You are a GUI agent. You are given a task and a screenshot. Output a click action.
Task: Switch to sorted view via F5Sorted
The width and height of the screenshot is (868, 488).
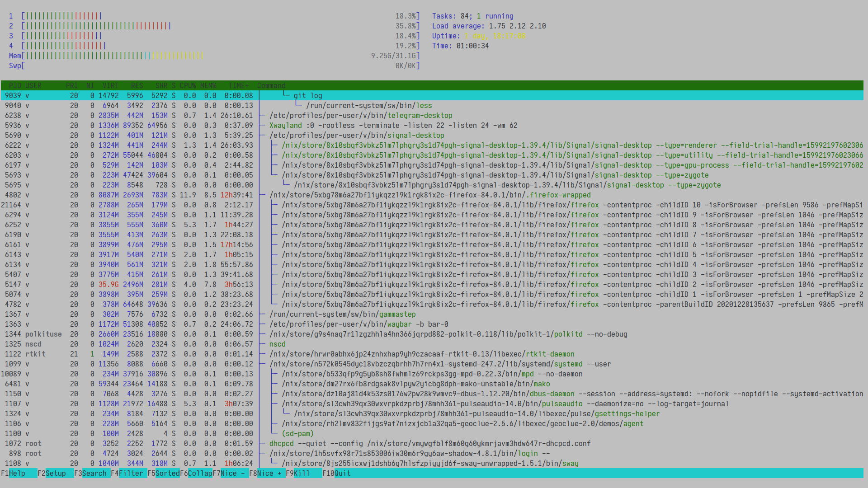163,473
